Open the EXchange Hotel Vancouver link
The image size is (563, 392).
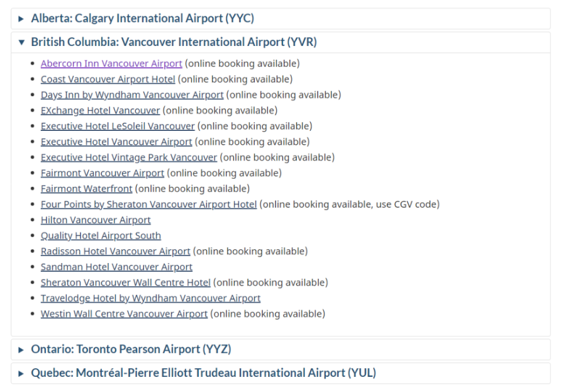100,110
